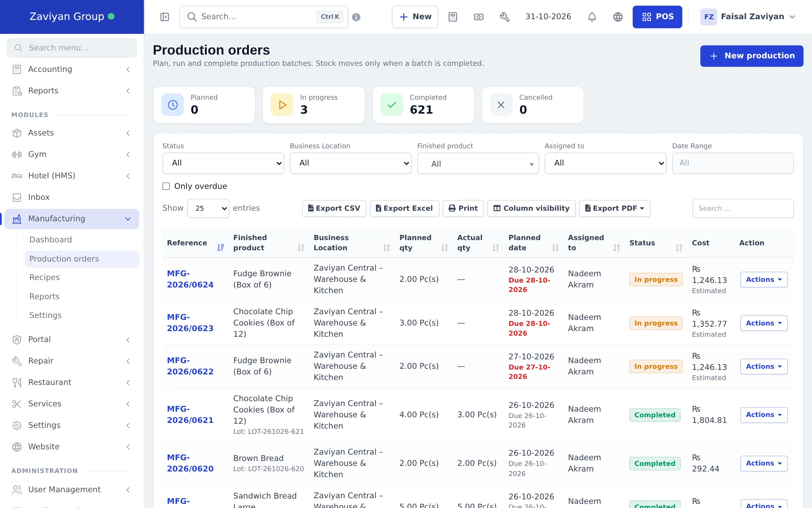Click the Gym dumbbell icon in sidebar
The height and width of the screenshot is (508, 812).
17,154
